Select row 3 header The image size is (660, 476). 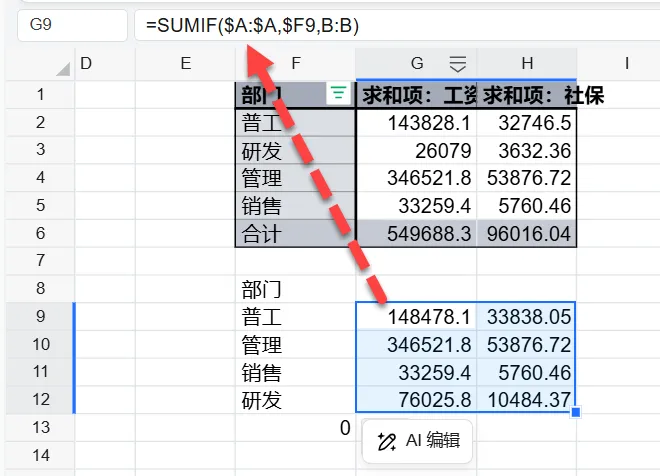coord(40,150)
